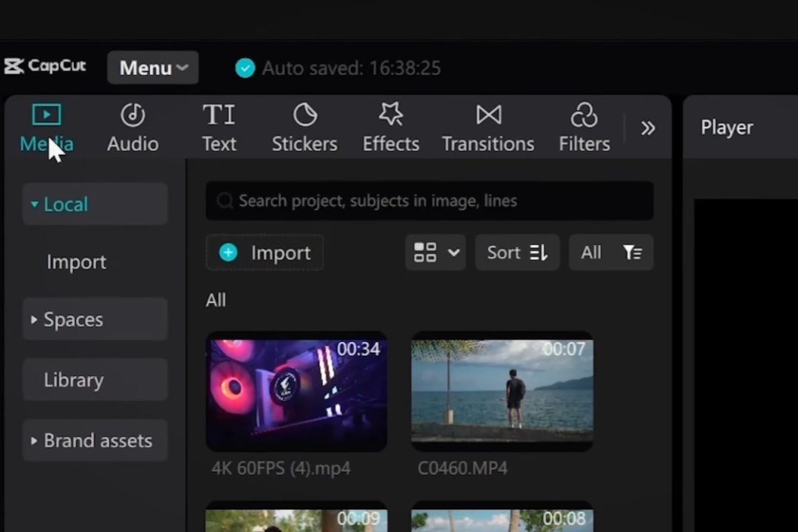Select the Effects star icon

coord(391,115)
